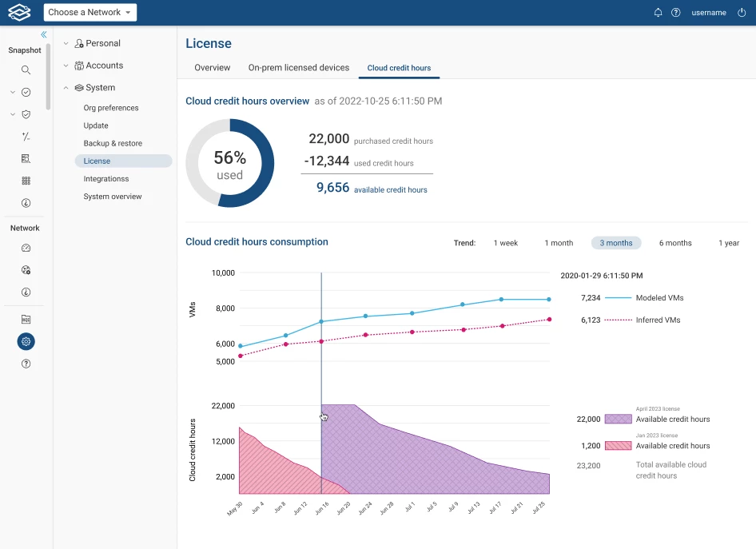
Task: Expand chevron beside shield icon
Action: (13, 114)
